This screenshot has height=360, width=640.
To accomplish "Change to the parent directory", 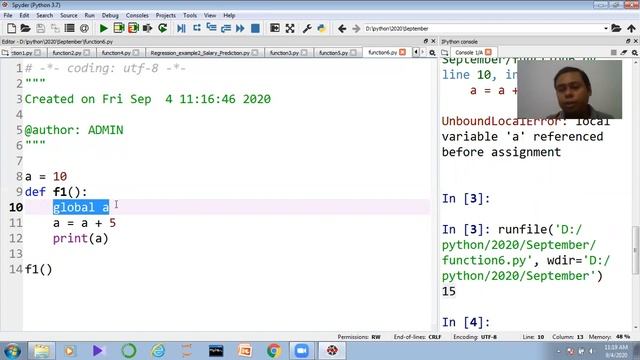I will pyautogui.click(x=631, y=28).
